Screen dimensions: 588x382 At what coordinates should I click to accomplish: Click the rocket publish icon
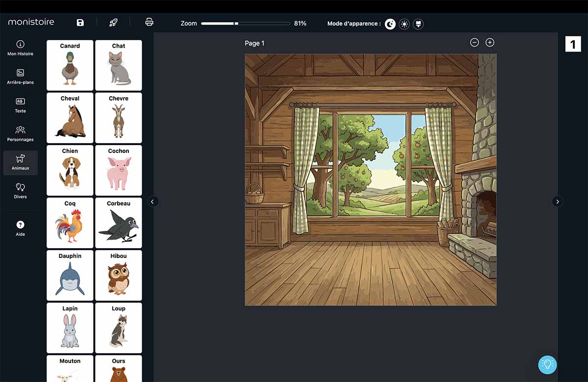click(x=113, y=23)
